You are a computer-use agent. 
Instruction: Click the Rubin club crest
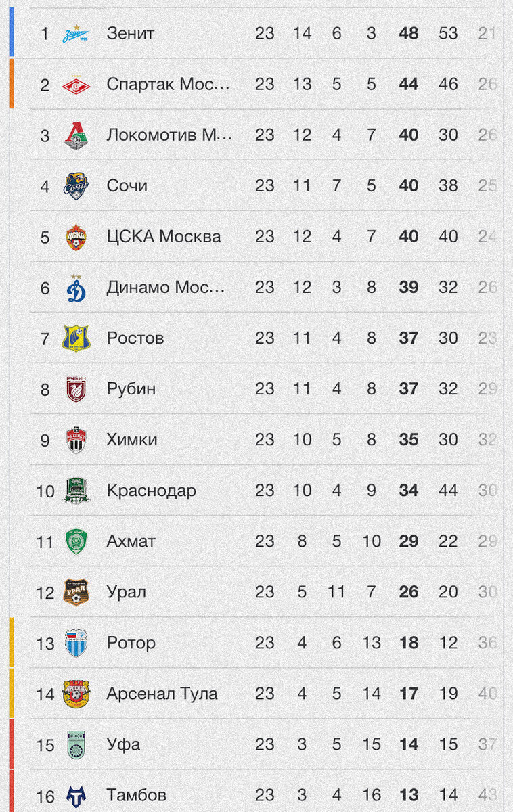point(75,389)
